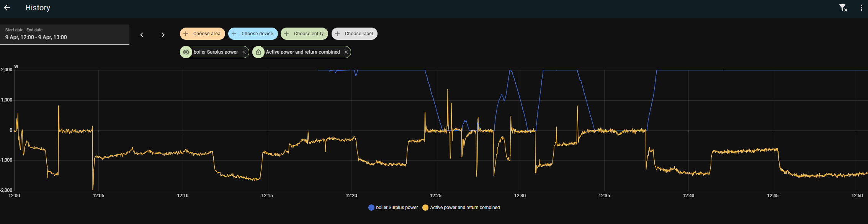Toggle the boiler Surplus power legend series
This screenshot has width=868, height=224.
(x=393, y=208)
